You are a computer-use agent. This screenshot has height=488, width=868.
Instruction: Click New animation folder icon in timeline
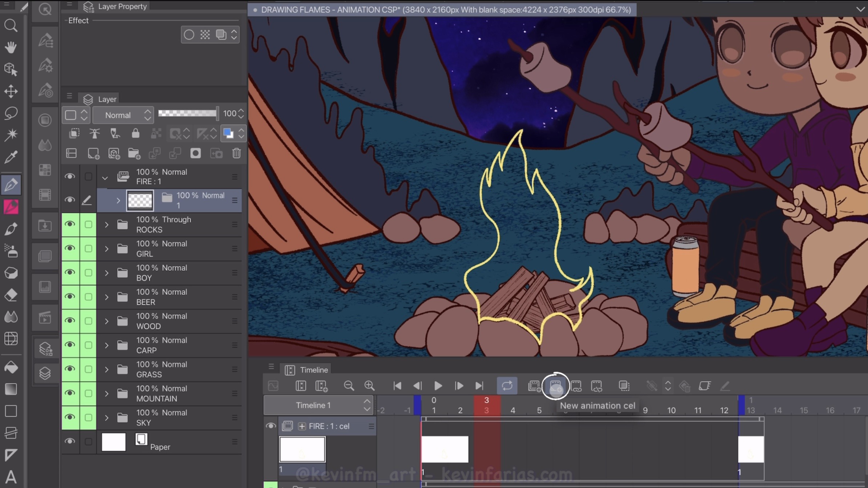(x=534, y=386)
